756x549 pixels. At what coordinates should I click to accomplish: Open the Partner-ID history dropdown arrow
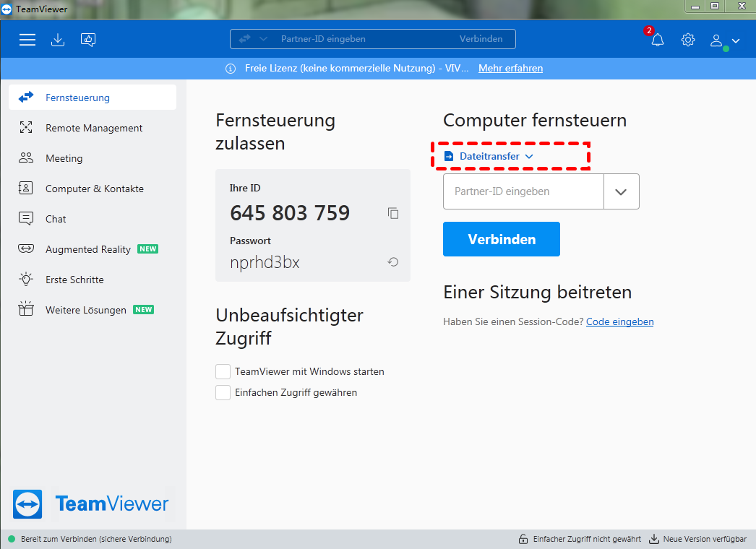(x=622, y=191)
